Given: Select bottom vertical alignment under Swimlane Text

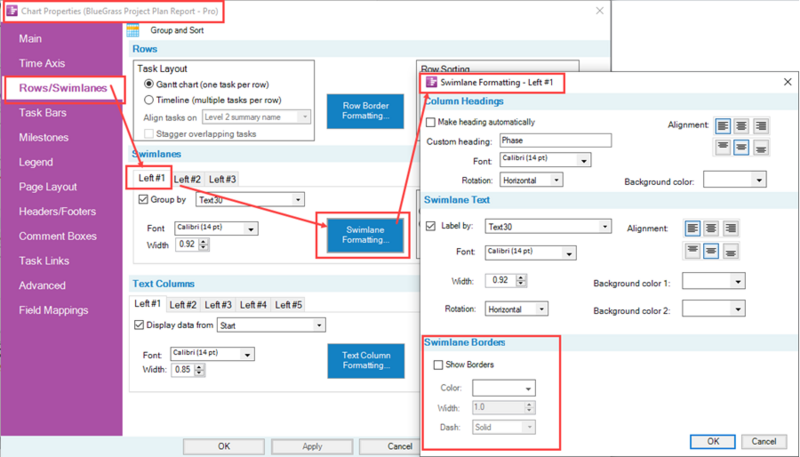Looking at the screenshot, I should [x=731, y=250].
